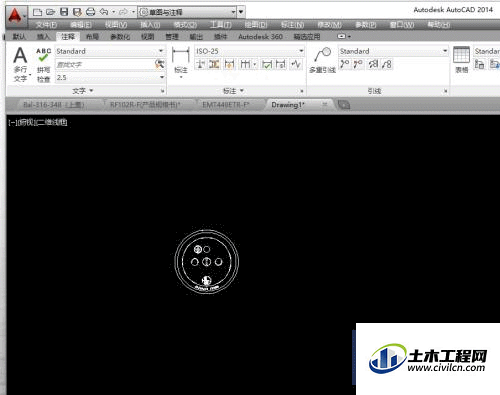
Task: Click the Open file icon
Action: click(x=51, y=12)
